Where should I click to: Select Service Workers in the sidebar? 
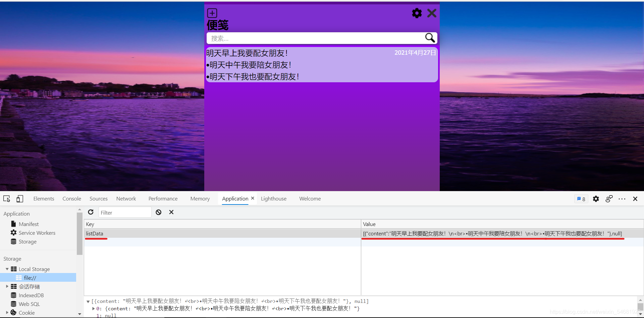tap(37, 233)
